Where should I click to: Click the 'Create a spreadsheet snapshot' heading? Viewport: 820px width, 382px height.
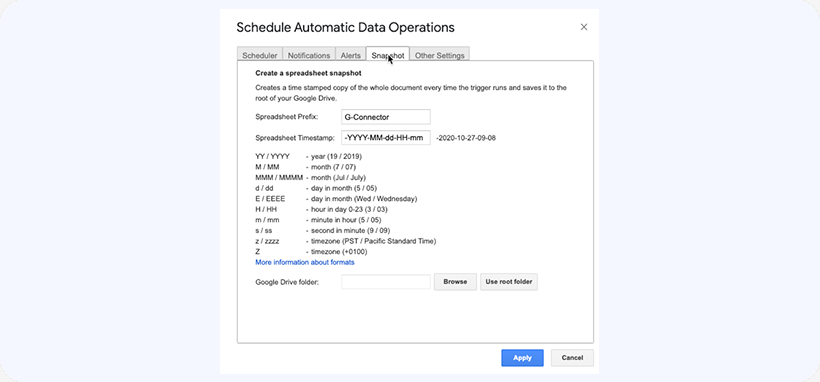click(x=309, y=73)
